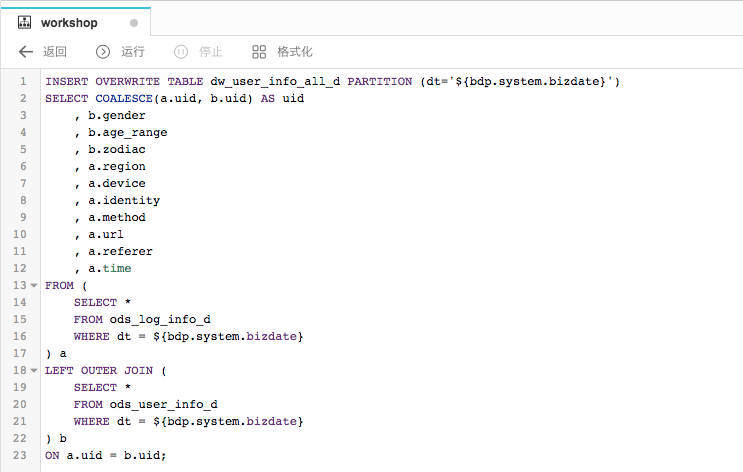Select the workshop tab
Viewport: 743px width, 472px height.
(76, 22)
